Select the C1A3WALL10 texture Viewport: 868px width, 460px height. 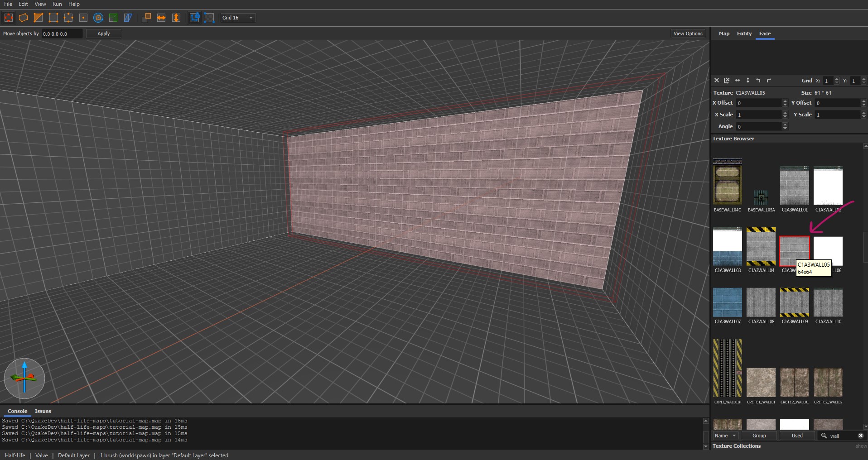click(x=828, y=302)
